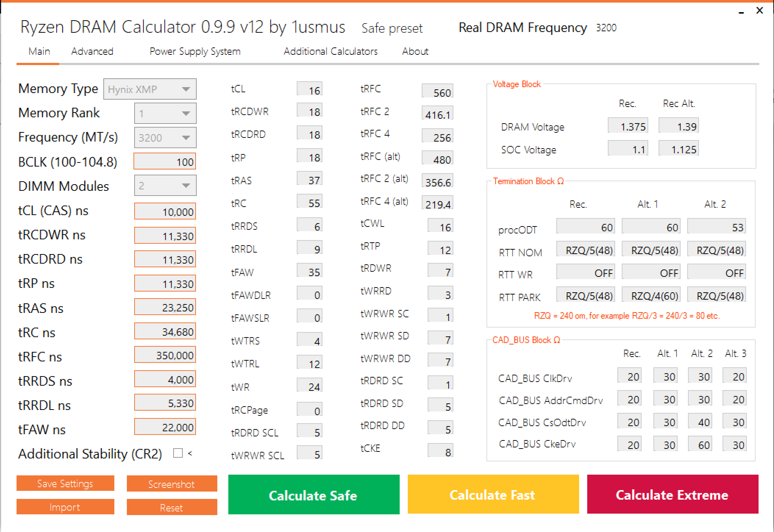
Task: Open the Power Supply System tab
Action: tap(195, 51)
